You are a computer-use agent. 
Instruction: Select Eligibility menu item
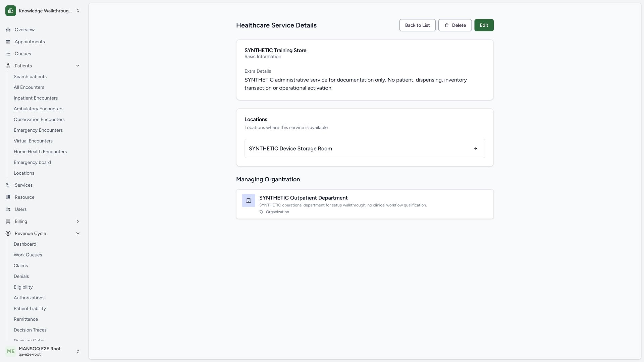click(x=23, y=287)
